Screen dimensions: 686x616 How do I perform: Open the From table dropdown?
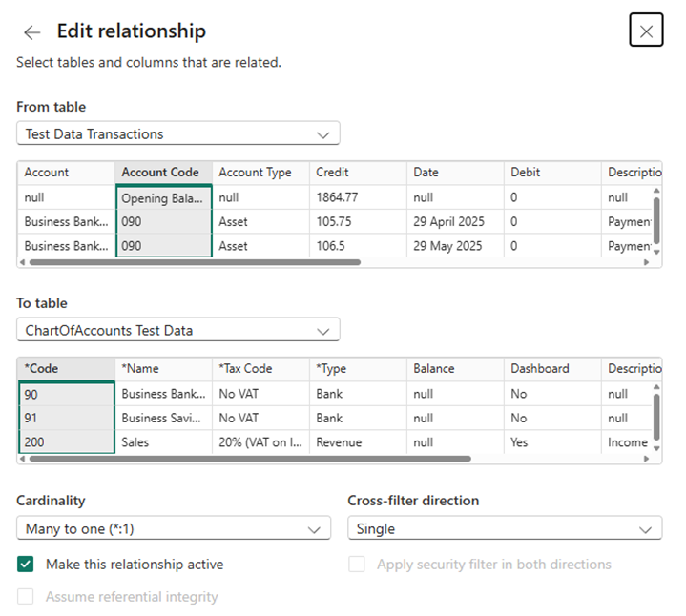(x=177, y=134)
